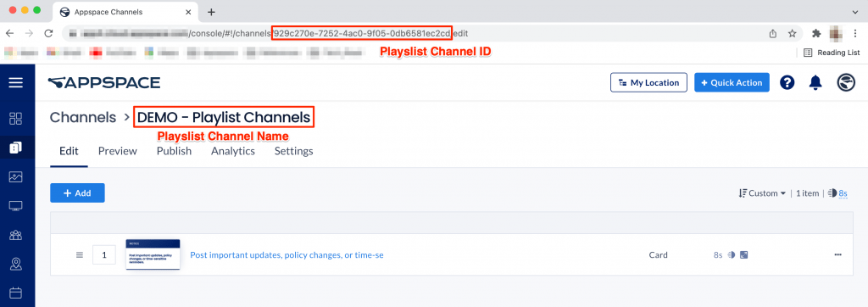Image resolution: width=868 pixels, height=307 pixels.
Task: Click the 'Card' content type text
Action: 658,255
